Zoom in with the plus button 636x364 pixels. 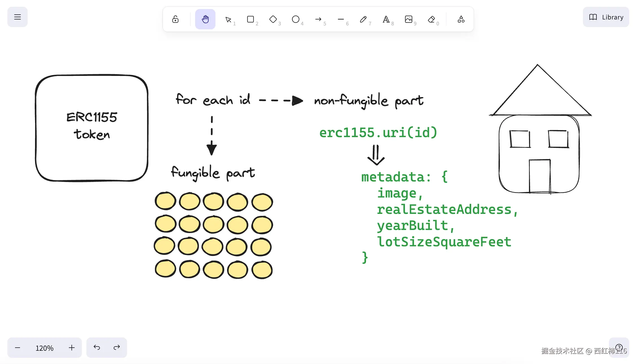coord(72,348)
